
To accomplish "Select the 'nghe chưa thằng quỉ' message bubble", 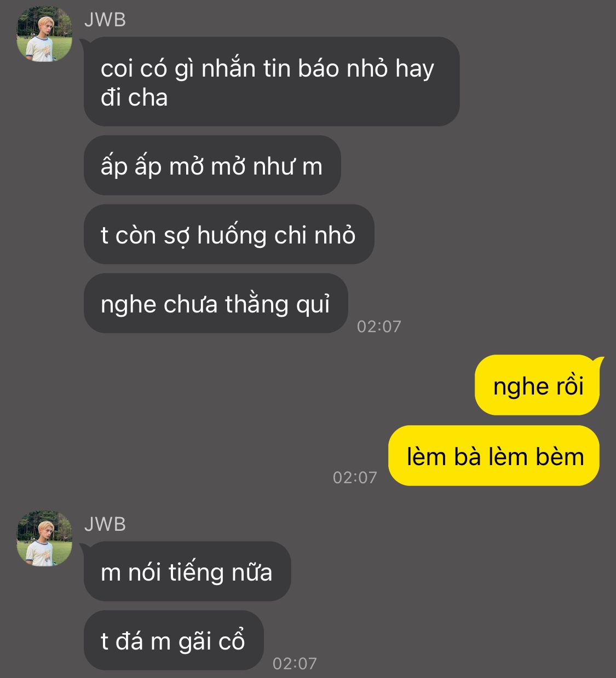I will click(216, 304).
